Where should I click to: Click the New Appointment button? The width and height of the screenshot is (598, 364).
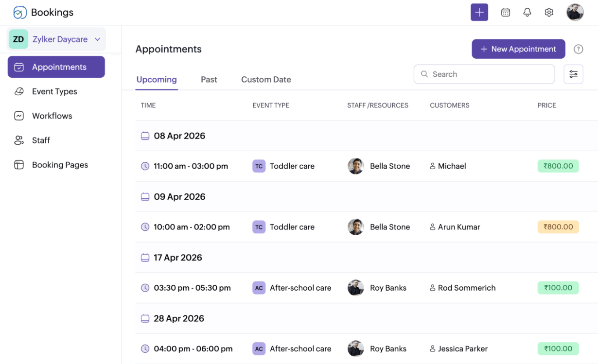518,49
